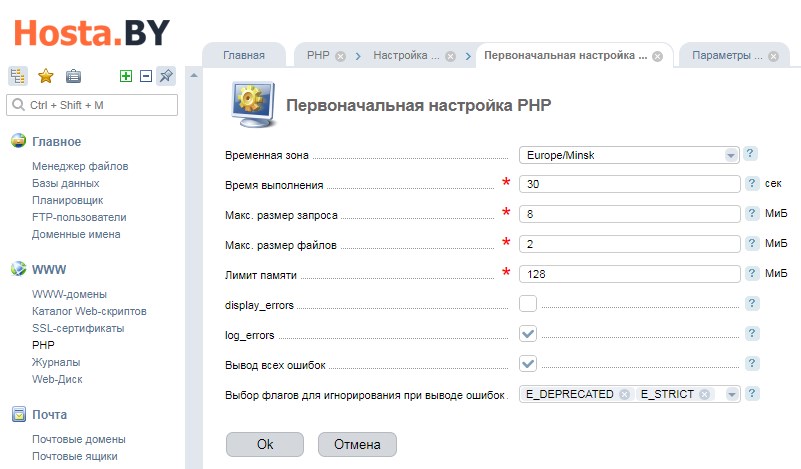The height and width of the screenshot is (469, 801).
Task: Open Каталог Web-скриптов
Action: [89, 311]
